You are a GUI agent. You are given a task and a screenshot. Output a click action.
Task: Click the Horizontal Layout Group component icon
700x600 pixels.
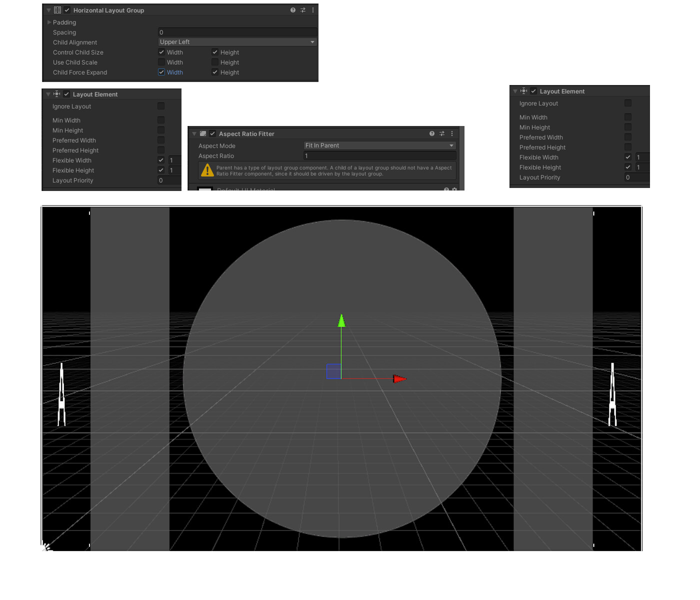(57, 10)
